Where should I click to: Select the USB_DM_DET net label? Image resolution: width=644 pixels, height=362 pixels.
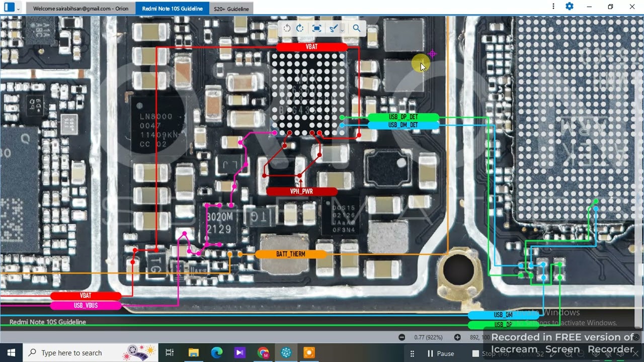coord(404,125)
